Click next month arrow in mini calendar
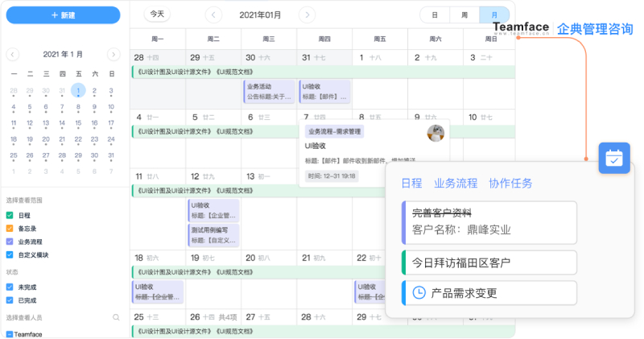 point(114,54)
